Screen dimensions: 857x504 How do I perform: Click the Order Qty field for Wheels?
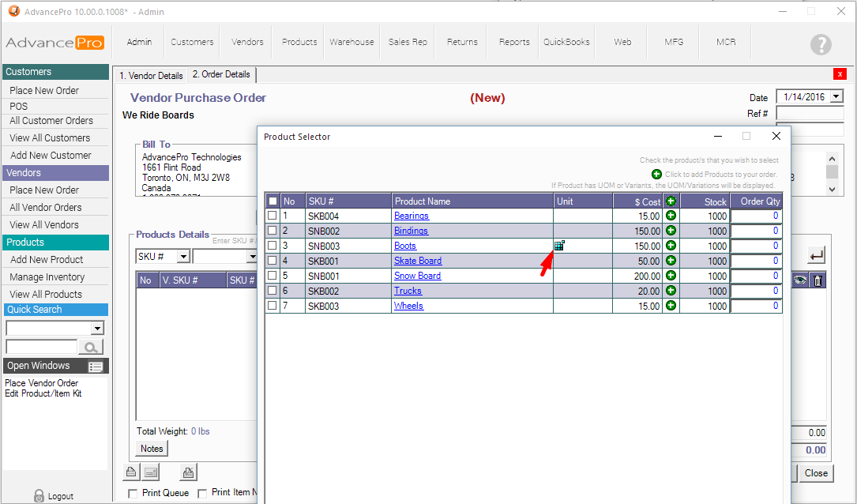[x=756, y=306]
